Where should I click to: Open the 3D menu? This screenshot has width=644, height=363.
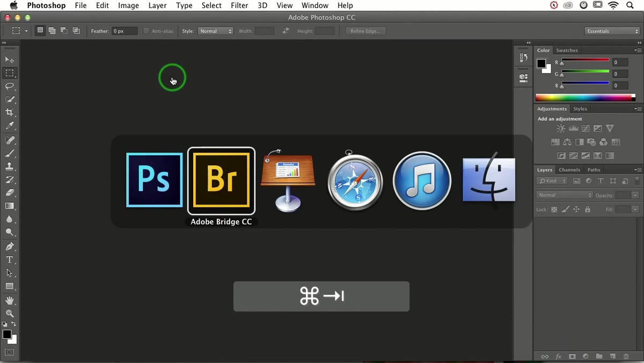(x=262, y=5)
